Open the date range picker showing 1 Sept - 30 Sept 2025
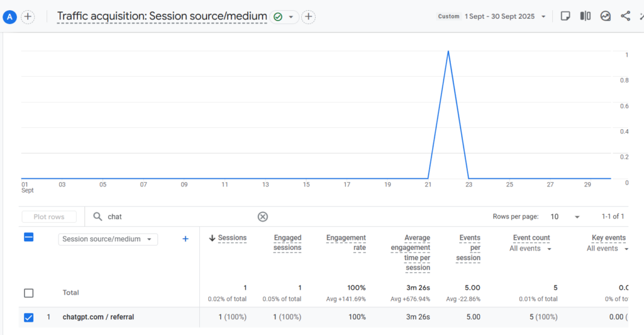Viewport: 644px width, 335px height. pyautogui.click(x=505, y=16)
